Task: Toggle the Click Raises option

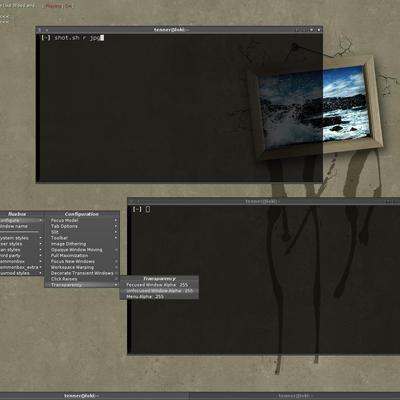Action: coord(82,279)
